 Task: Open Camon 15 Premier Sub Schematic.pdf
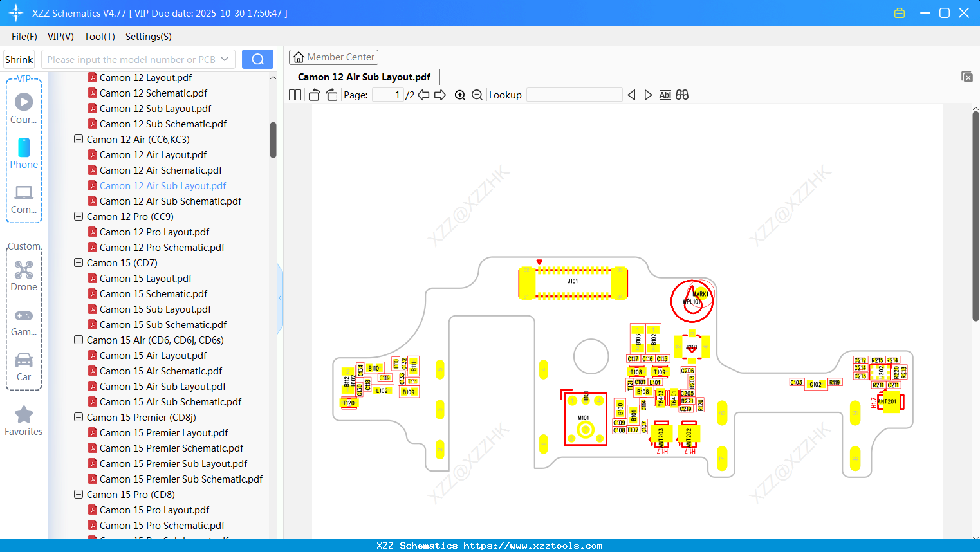(181, 479)
